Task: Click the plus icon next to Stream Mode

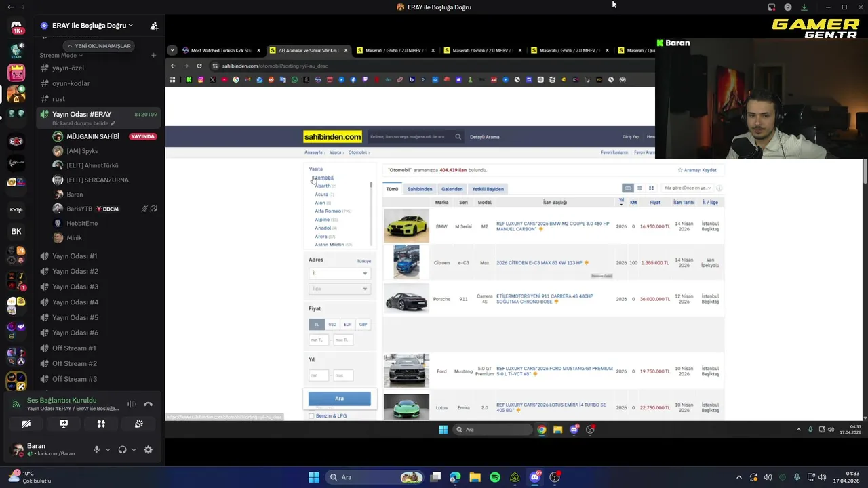Action: (x=153, y=56)
